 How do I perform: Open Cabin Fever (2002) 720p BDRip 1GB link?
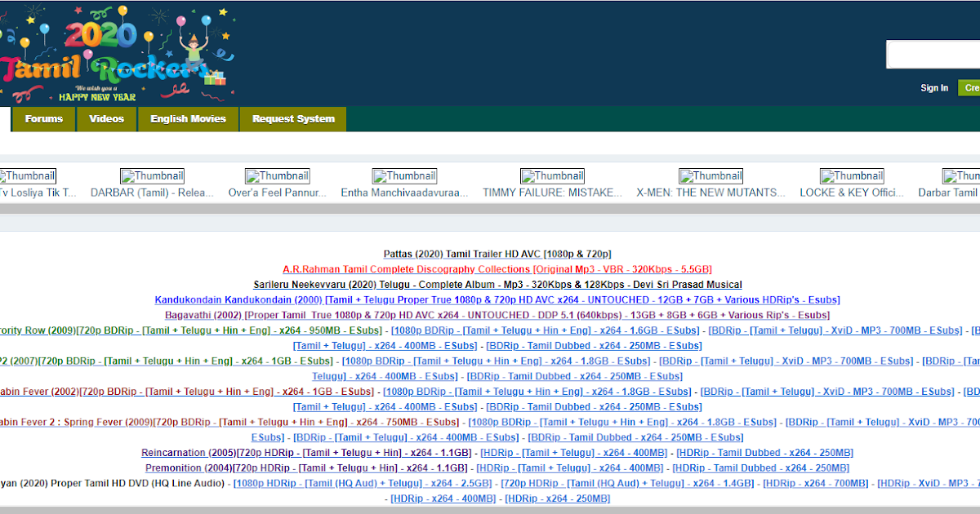coord(187,392)
